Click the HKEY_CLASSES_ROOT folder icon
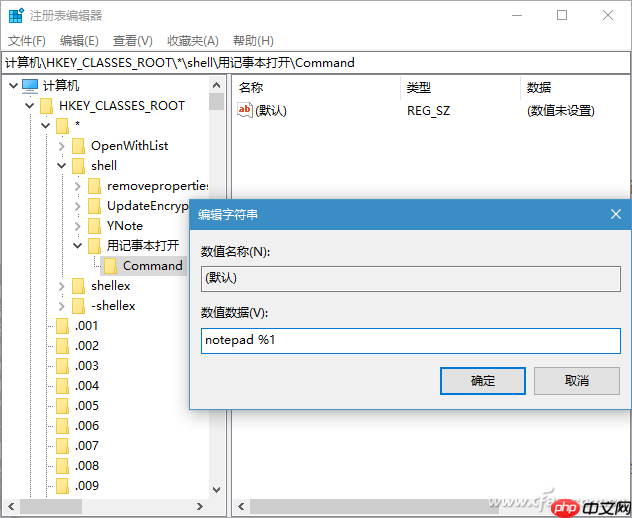Image resolution: width=632 pixels, height=518 pixels. point(46,106)
